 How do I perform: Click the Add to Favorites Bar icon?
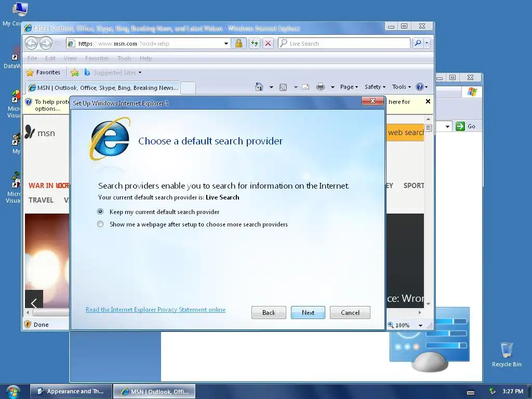coord(75,72)
